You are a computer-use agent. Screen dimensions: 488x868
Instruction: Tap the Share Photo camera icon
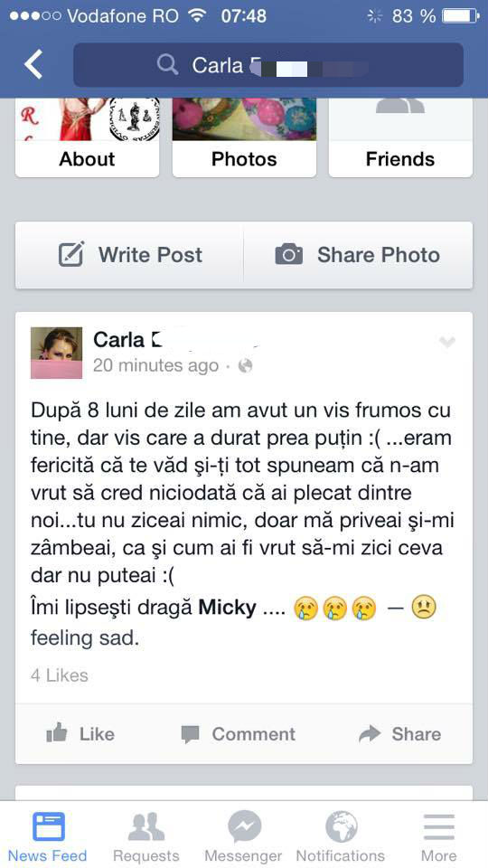(x=289, y=255)
